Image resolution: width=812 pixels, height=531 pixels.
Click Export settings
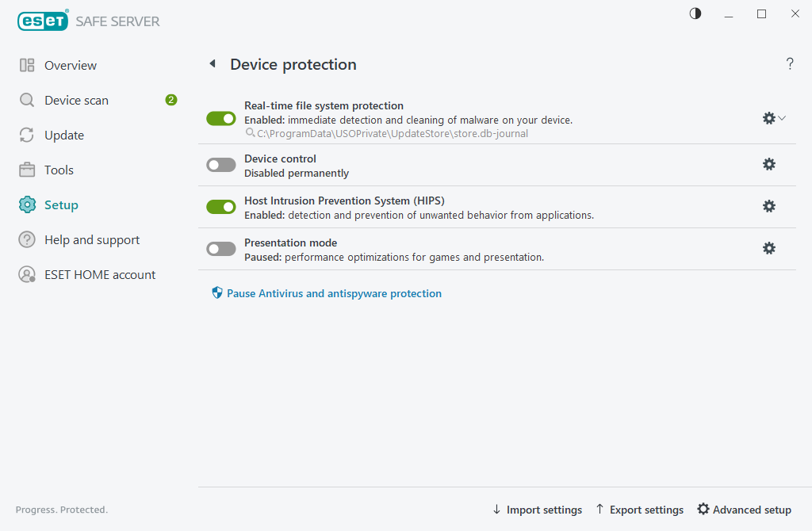click(x=640, y=510)
